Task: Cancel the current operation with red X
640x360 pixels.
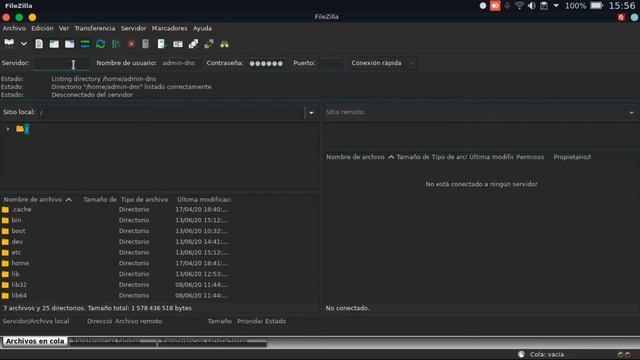Action: point(131,44)
